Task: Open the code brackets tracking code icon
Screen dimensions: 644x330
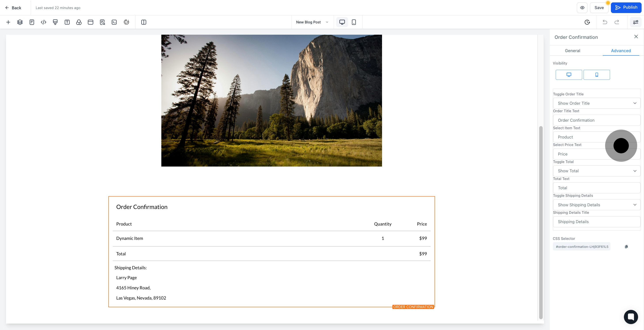Action: (x=43, y=22)
